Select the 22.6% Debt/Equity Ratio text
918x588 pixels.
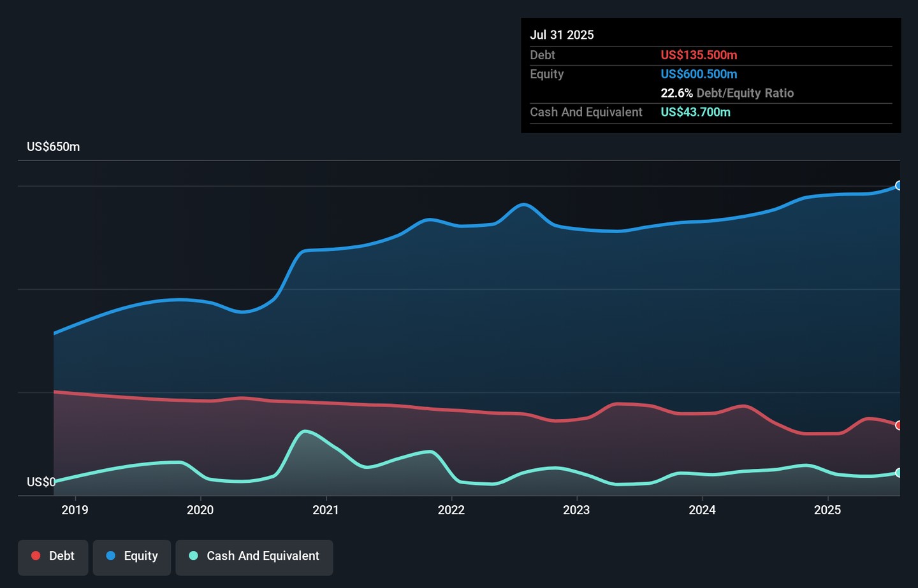tap(727, 93)
